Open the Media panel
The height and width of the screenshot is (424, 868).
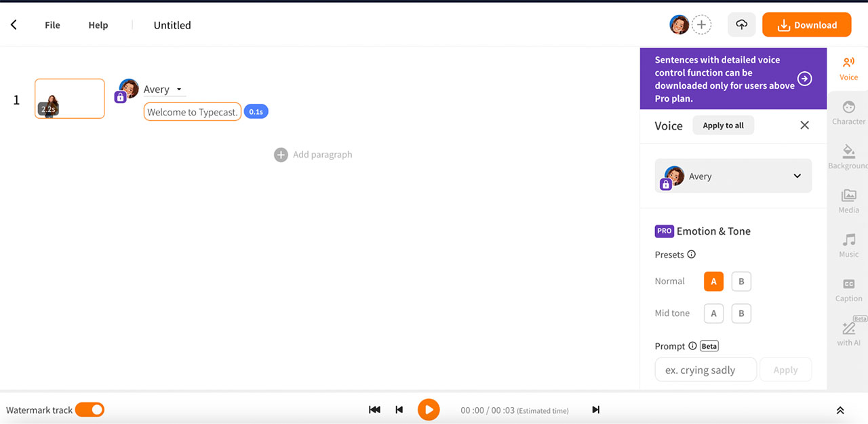coord(848,201)
